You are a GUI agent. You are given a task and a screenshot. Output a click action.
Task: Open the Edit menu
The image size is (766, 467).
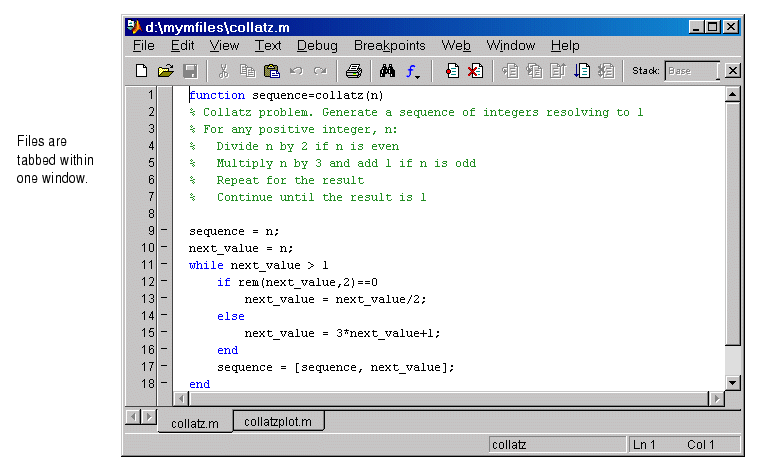pos(182,45)
